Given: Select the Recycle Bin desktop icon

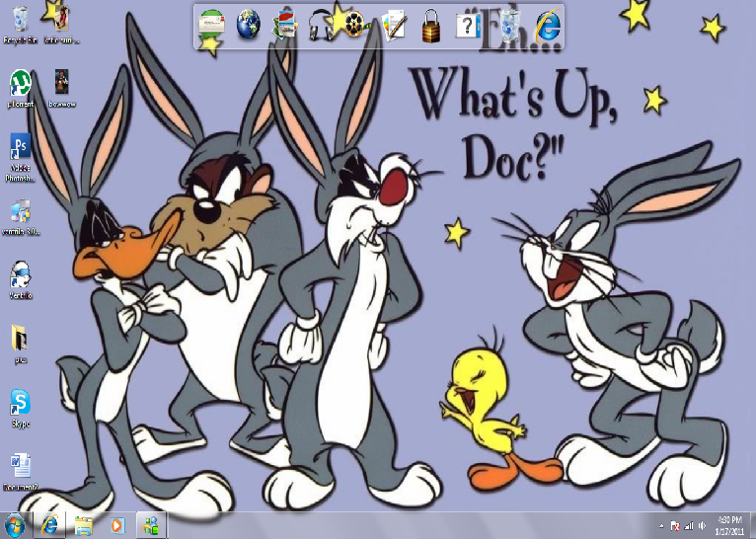Looking at the screenshot, I should point(21,25).
